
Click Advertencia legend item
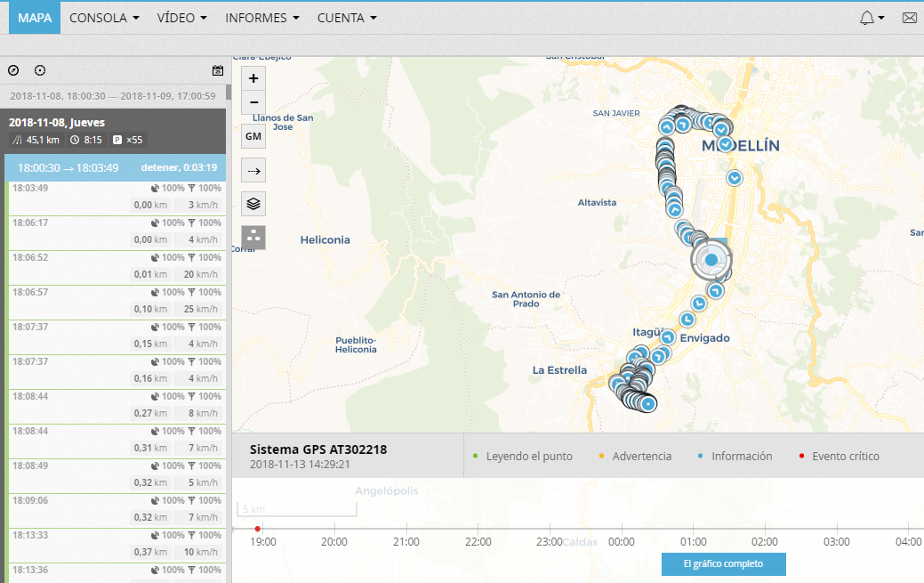coord(635,456)
